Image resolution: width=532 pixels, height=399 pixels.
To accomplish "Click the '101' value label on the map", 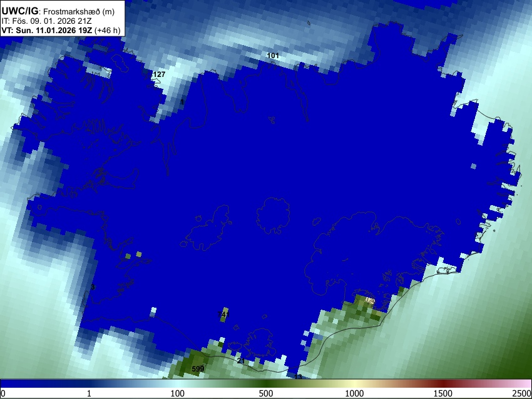I will [x=273, y=56].
